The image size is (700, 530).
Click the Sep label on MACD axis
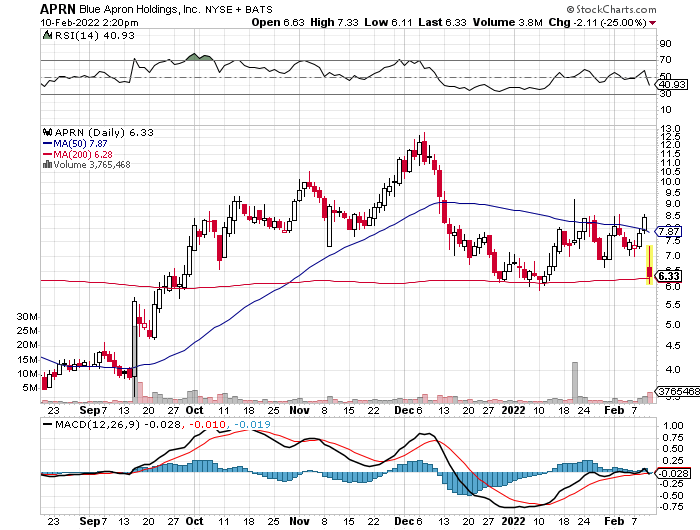(x=89, y=521)
